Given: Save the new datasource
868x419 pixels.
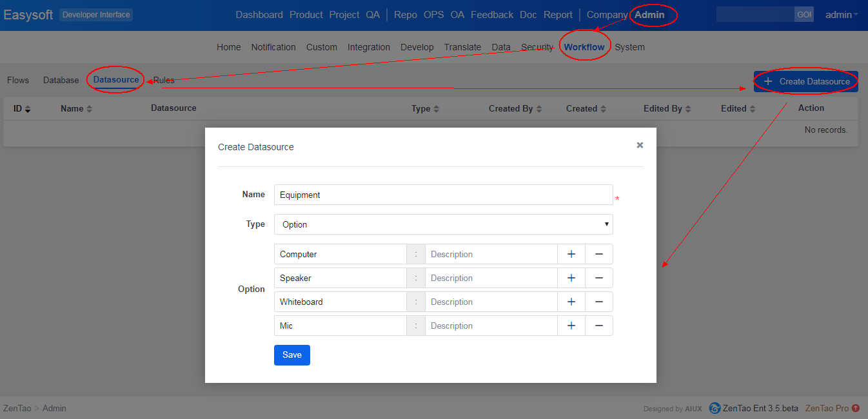Looking at the screenshot, I should point(291,355).
